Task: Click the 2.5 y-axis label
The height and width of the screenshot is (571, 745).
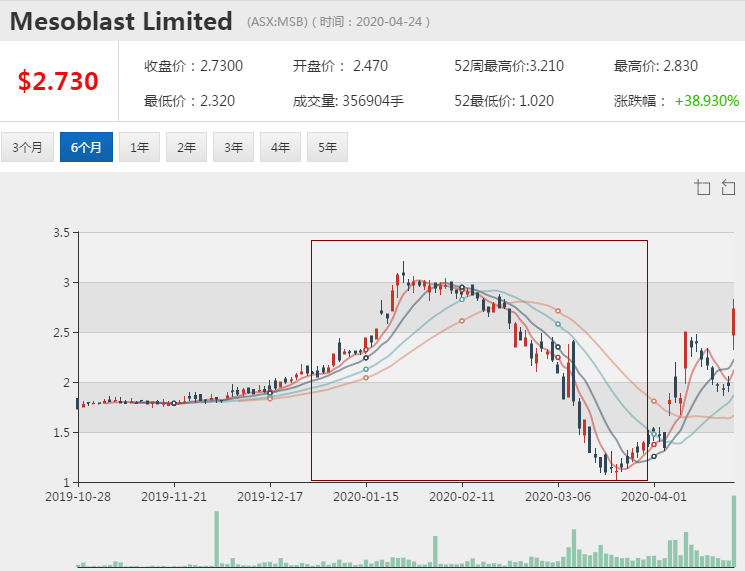Action: (61, 333)
